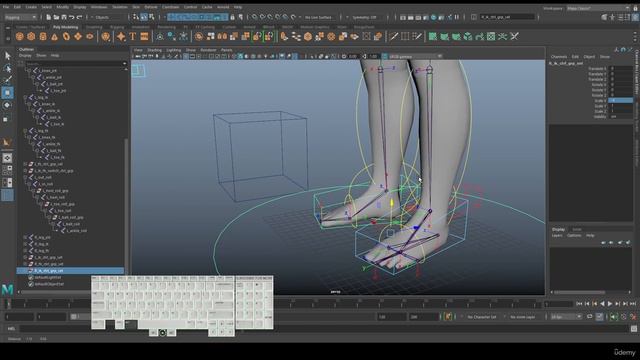Click the Undo arrow in status line
This screenshot has height=360, width=640.
tap(72, 18)
